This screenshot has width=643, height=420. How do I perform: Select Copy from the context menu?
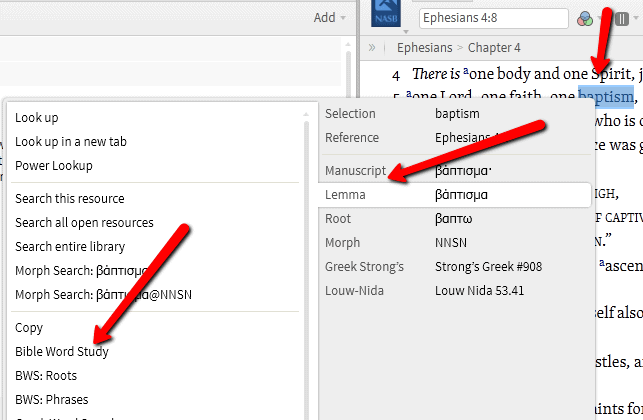[29, 327]
